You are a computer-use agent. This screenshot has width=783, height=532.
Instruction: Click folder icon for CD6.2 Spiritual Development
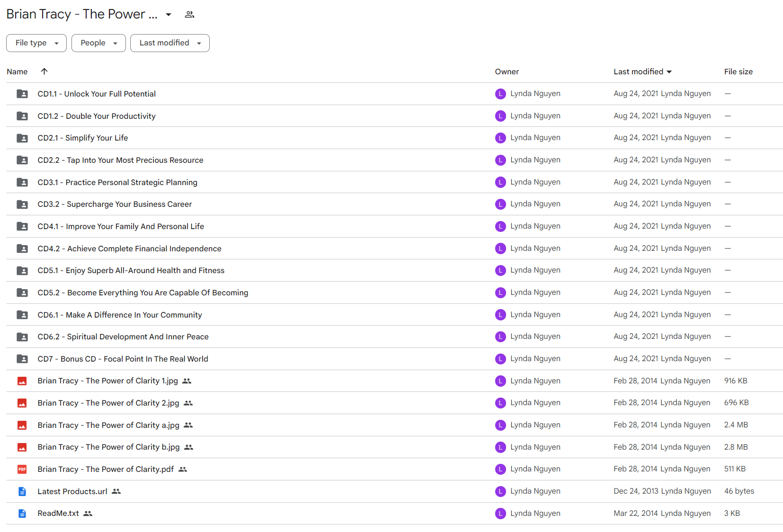click(22, 337)
